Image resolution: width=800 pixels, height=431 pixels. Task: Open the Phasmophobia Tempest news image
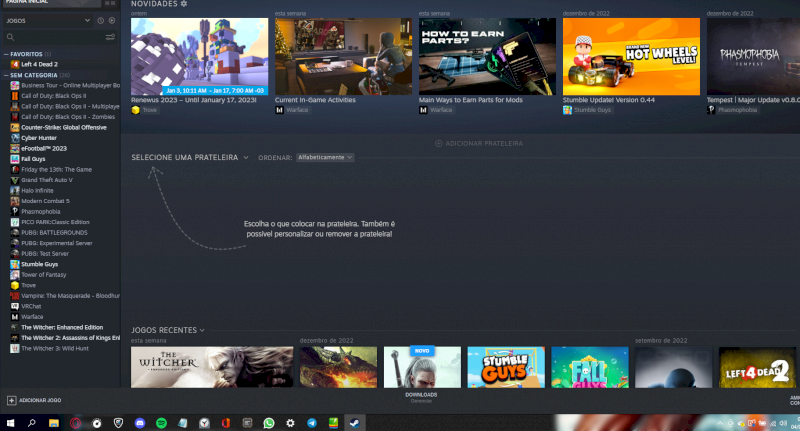pos(753,57)
